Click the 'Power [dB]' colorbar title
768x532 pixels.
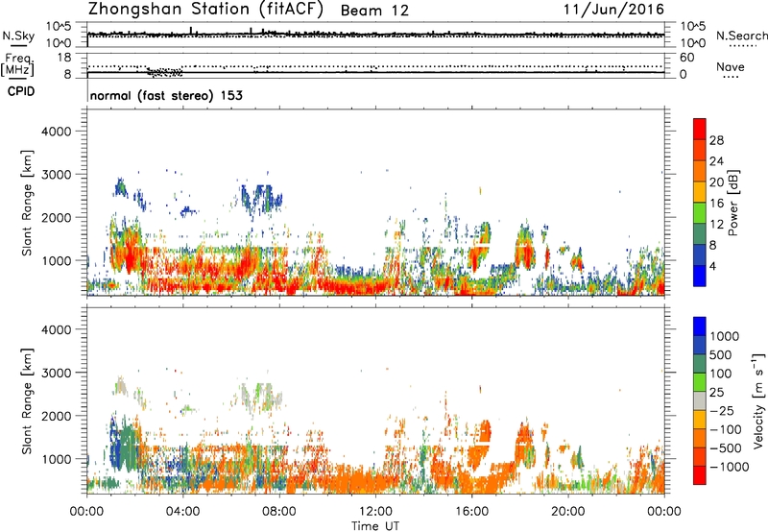733,203
